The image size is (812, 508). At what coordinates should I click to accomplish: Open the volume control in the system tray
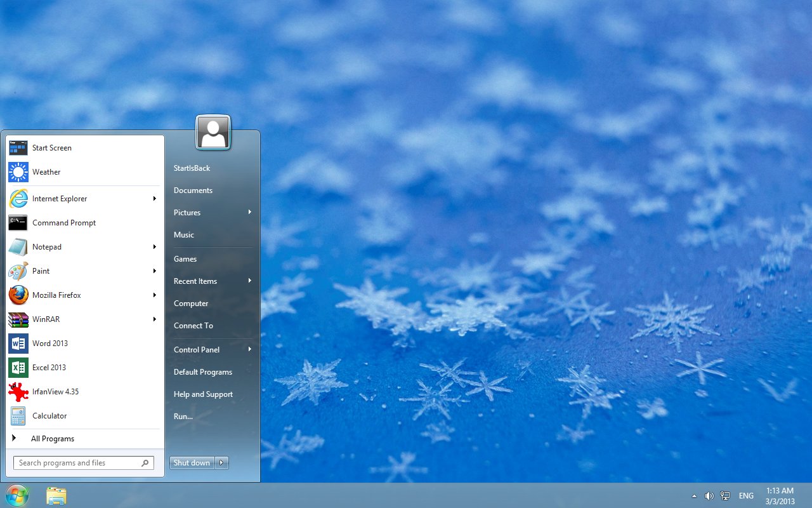710,495
